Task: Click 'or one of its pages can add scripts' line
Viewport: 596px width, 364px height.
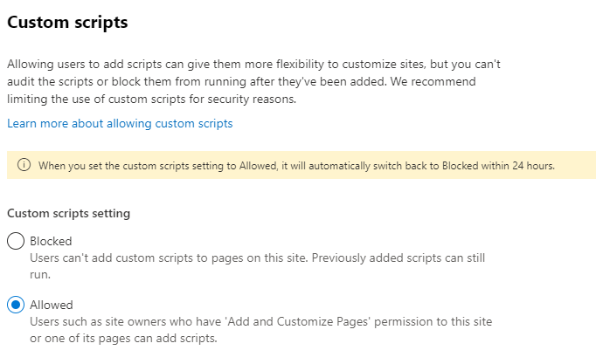Action: (122, 337)
